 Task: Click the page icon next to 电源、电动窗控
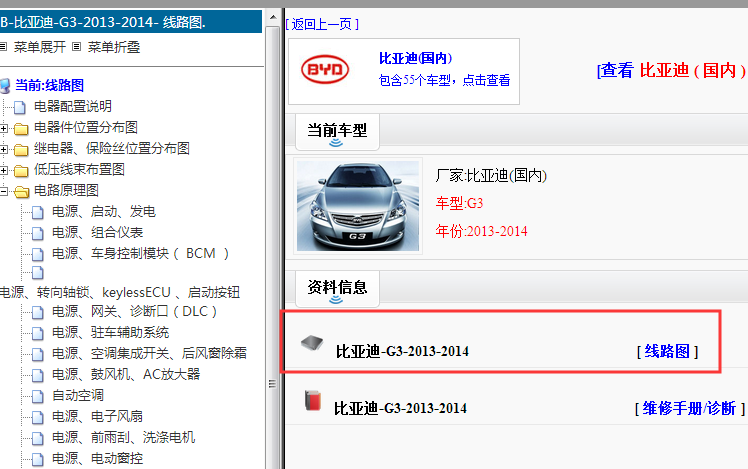[x=38, y=459]
